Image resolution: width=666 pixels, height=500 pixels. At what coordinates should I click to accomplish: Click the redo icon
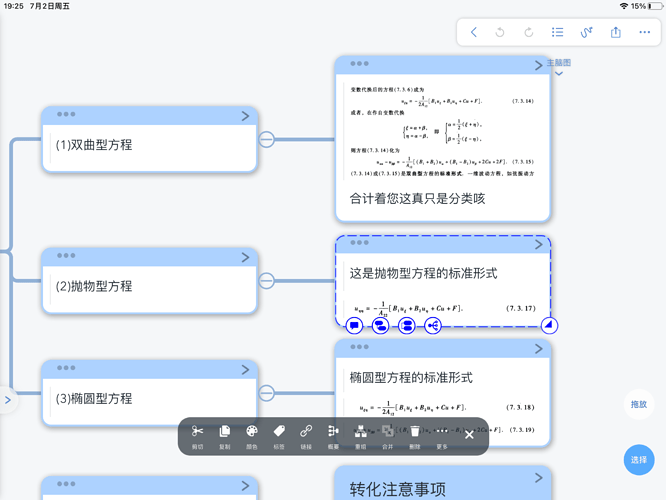[529, 32]
